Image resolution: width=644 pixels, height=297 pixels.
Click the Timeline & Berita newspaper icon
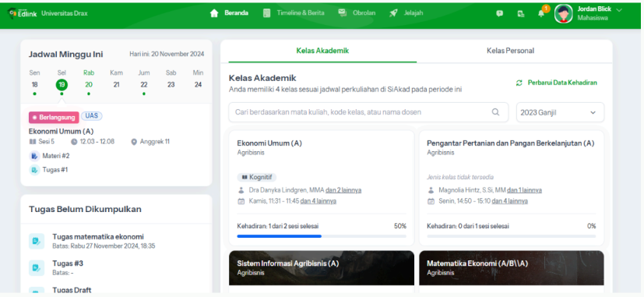pos(267,13)
